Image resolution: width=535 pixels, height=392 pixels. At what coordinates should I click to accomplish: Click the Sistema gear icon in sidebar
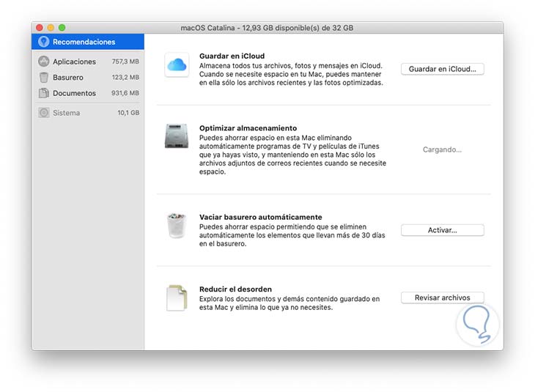pyautogui.click(x=44, y=113)
